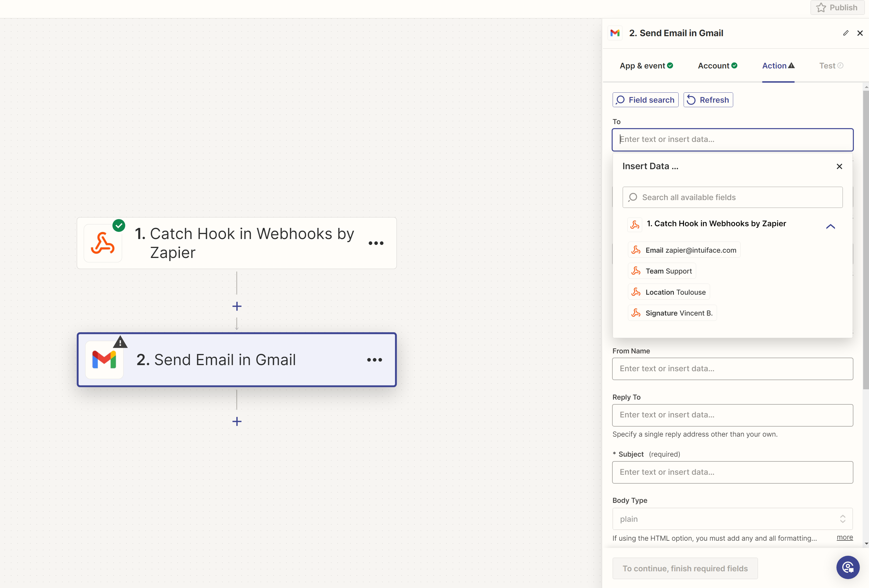Focus the To input field

tap(733, 139)
